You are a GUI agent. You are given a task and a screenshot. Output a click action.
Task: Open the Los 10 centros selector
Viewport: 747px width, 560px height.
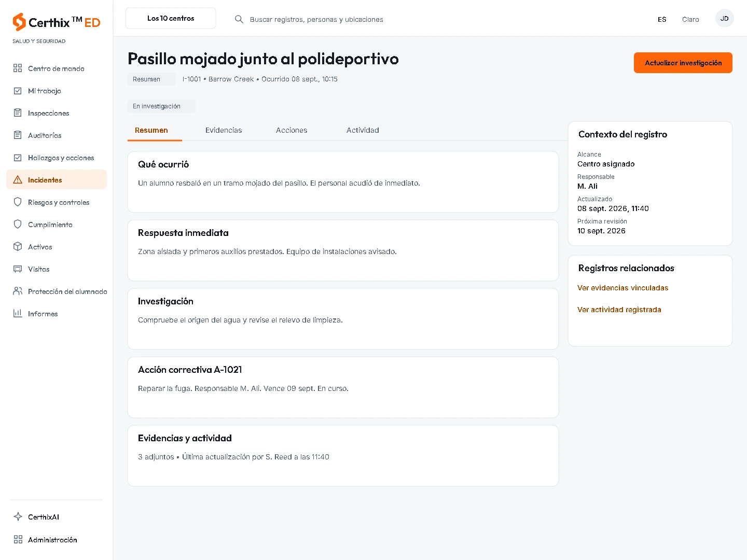click(171, 18)
